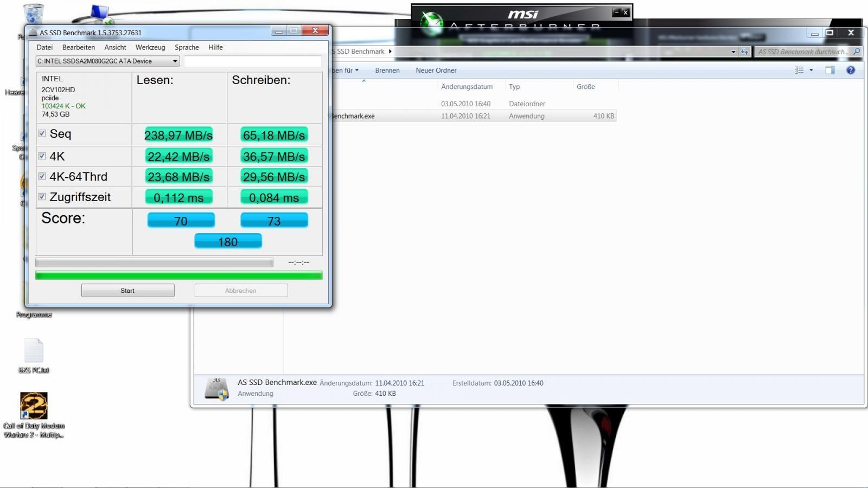The image size is (868, 488).
Task: Open the Datei menu
Action: tap(44, 47)
